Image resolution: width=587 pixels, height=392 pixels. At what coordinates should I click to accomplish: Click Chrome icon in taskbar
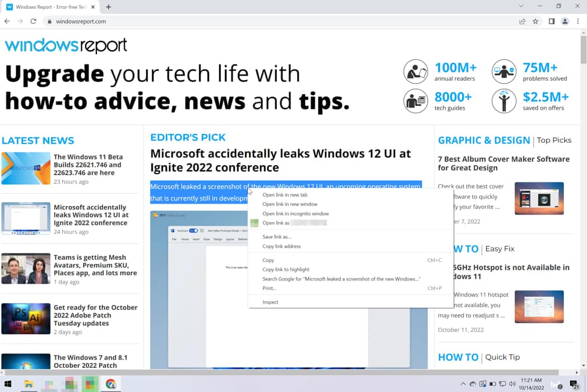point(110,384)
